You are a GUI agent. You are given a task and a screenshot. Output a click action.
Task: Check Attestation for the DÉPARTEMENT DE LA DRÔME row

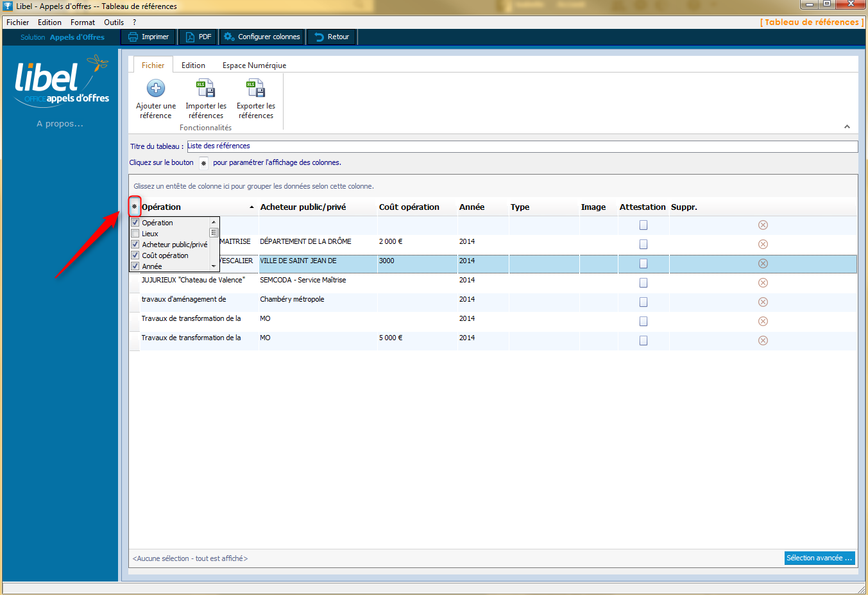(643, 244)
